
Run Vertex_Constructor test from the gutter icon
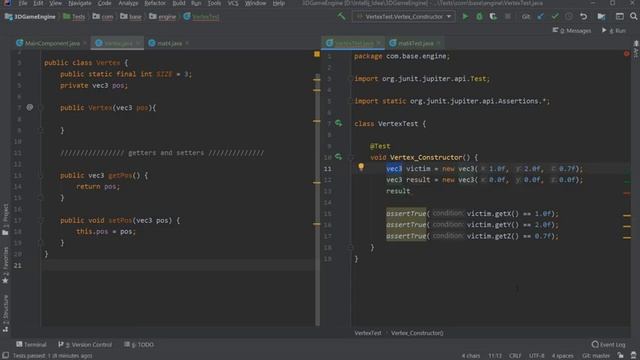[338, 157]
